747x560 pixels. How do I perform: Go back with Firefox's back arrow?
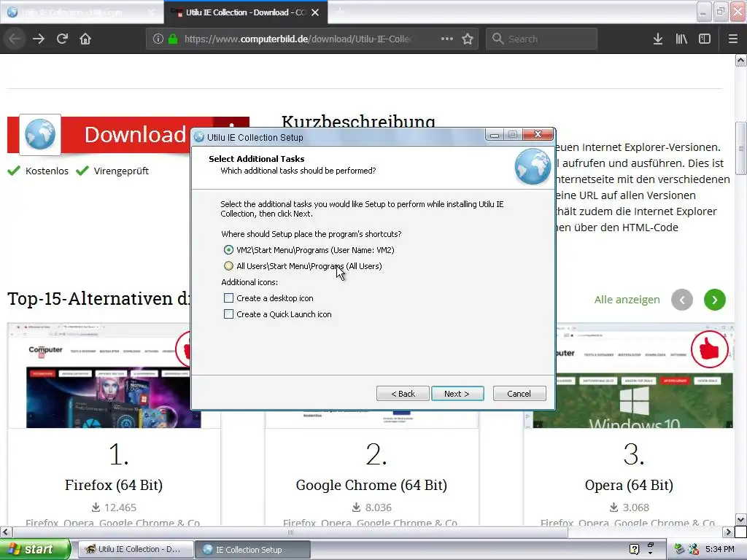(15, 39)
